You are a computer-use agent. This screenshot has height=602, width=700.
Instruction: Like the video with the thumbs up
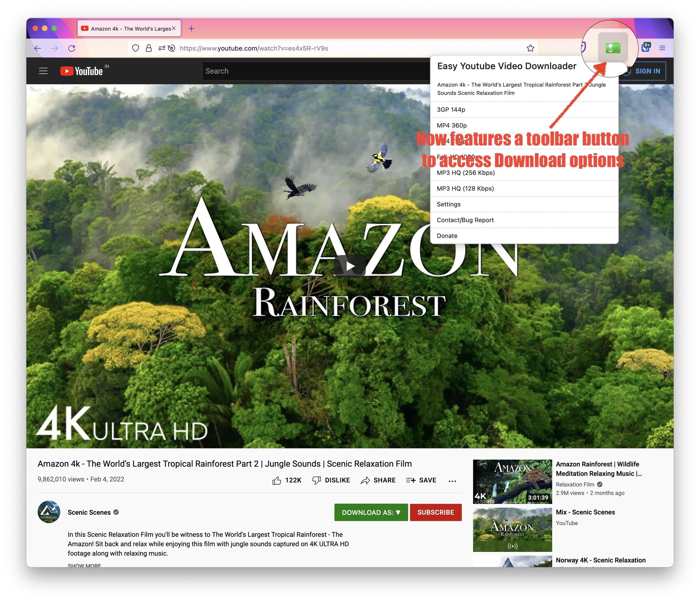tap(278, 480)
